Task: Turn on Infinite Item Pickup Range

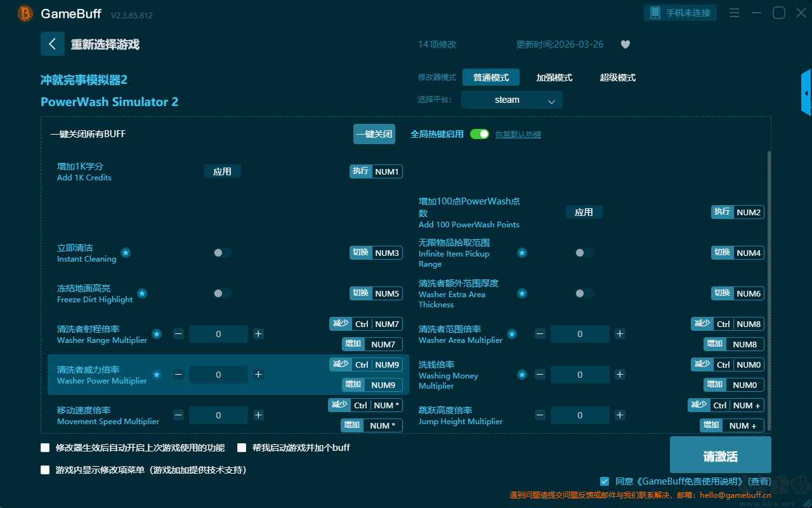Action: pyautogui.click(x=584, y=253)
